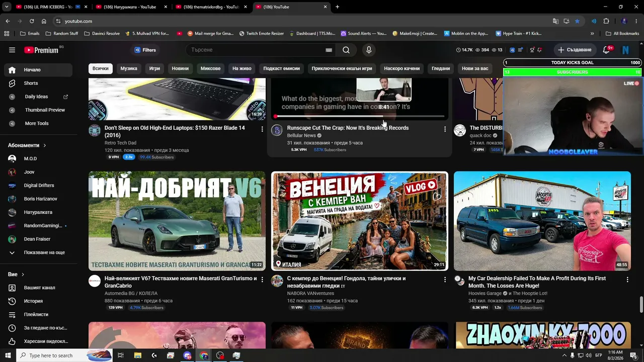
Task: Click the page vertical scrollbar thumb
Action: [x=641, y=304]
